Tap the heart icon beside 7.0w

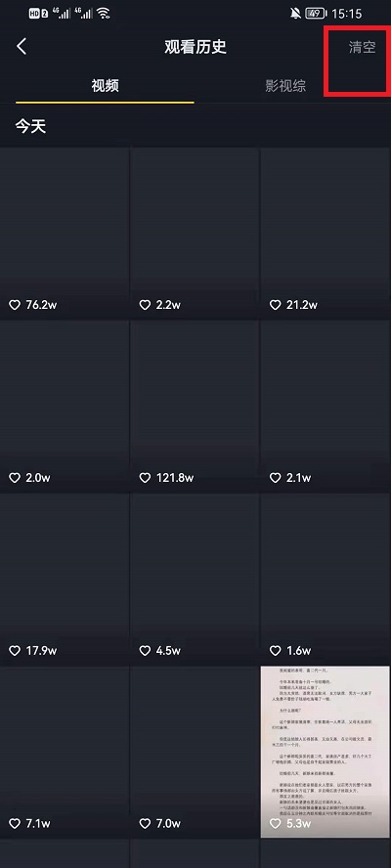[145, 824]
